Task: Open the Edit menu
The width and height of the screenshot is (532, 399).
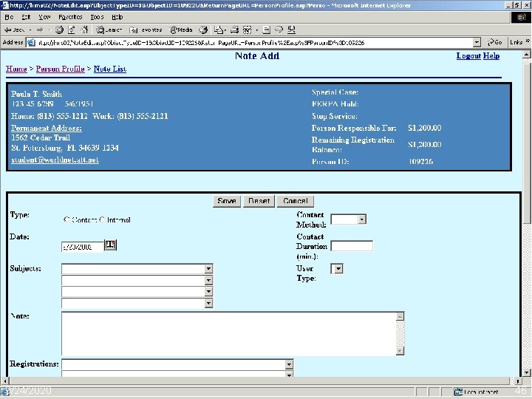Action: point(26,17)
